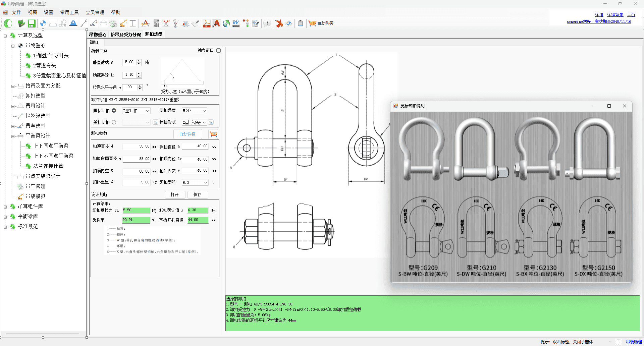Click the Word DOC export icon

(x=236, y=23)
